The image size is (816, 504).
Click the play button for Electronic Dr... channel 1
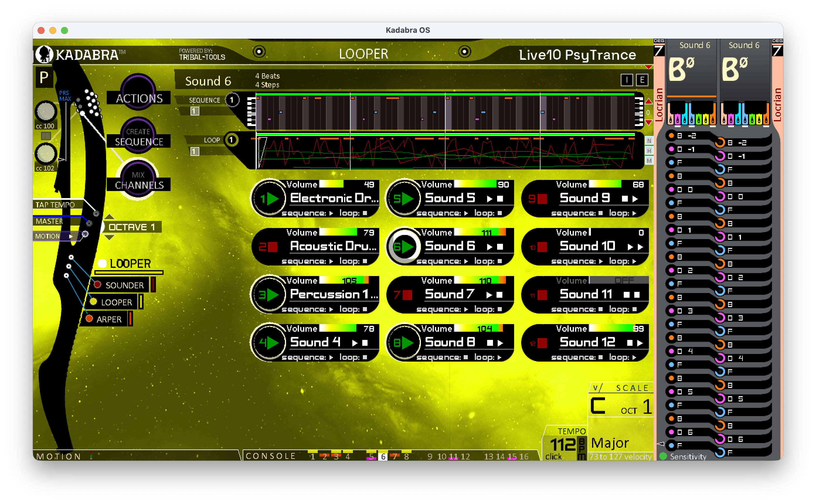(x=269, y=199)
